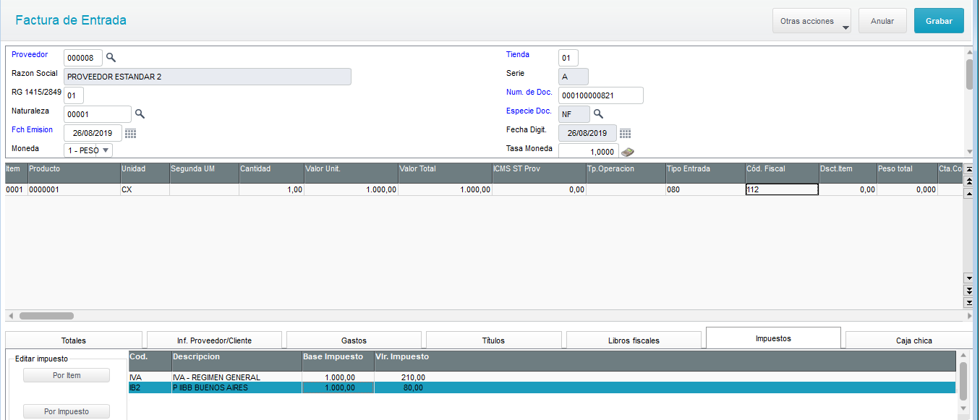Focus the RG 1415/2849 field
Screen dimensions: 980x420
point(74,95)
